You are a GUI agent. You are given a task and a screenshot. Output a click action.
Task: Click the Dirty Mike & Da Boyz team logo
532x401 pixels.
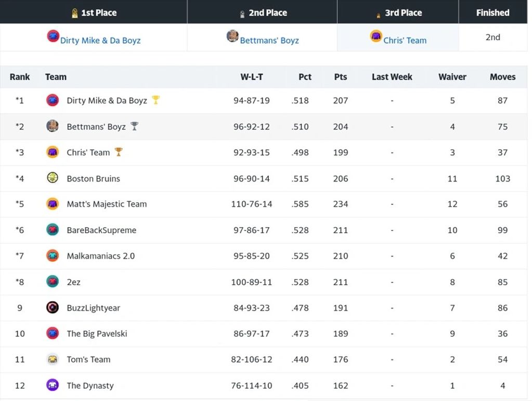click(52, 100)
